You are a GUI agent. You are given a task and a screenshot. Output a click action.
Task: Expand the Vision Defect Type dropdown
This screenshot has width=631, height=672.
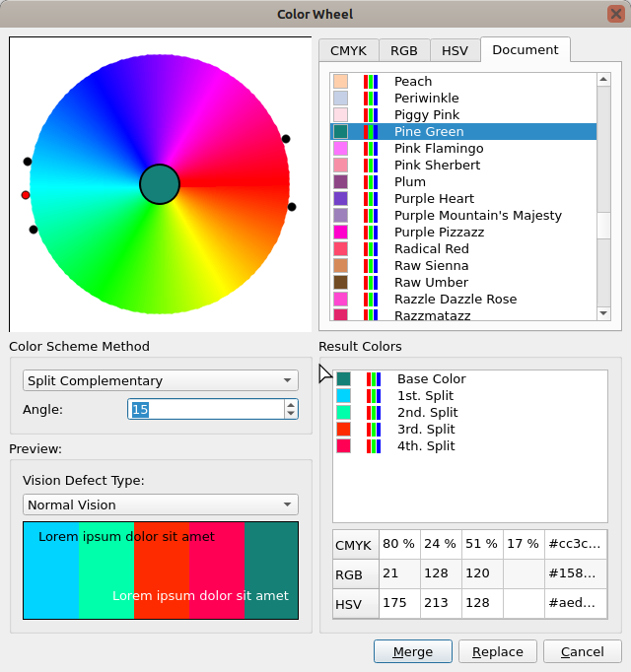[x=161, y=504]
